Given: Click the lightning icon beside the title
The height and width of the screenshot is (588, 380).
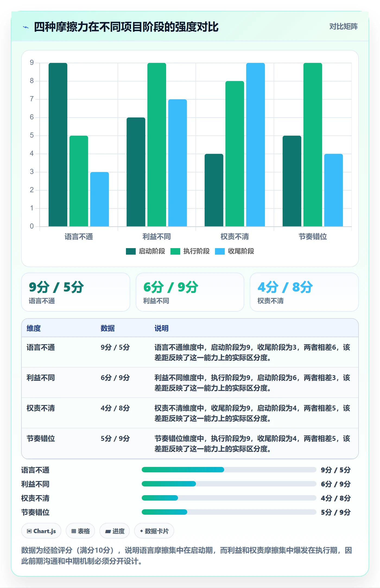Looking at the screenshot, I should [26, 27].
